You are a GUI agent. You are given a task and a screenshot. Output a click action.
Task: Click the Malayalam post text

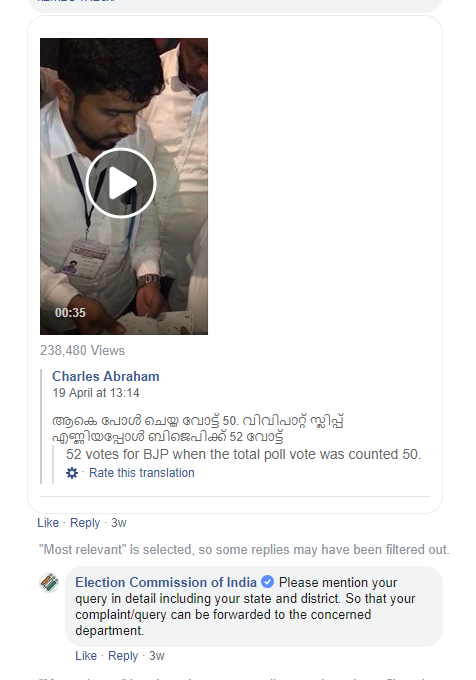[198, 428]
